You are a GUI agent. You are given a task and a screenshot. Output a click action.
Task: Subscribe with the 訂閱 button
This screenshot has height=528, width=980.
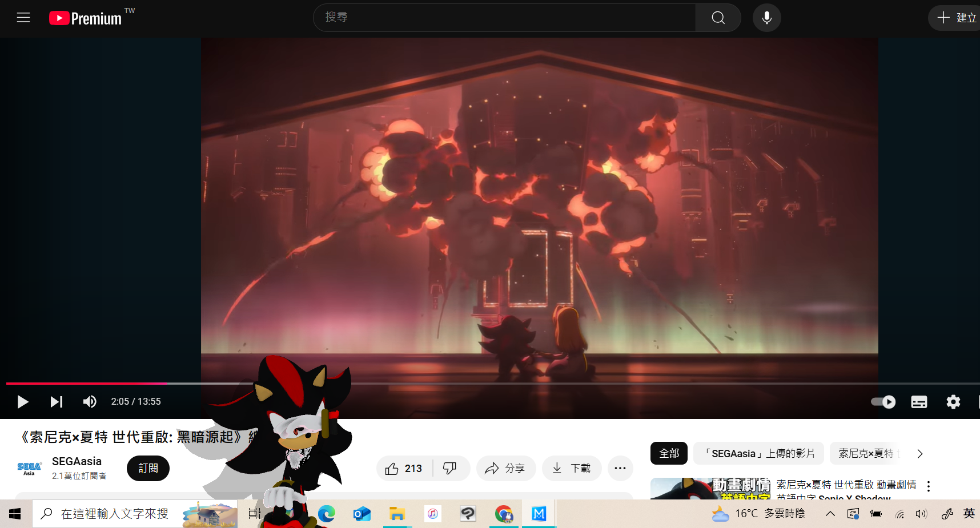[x=148, y=468]
